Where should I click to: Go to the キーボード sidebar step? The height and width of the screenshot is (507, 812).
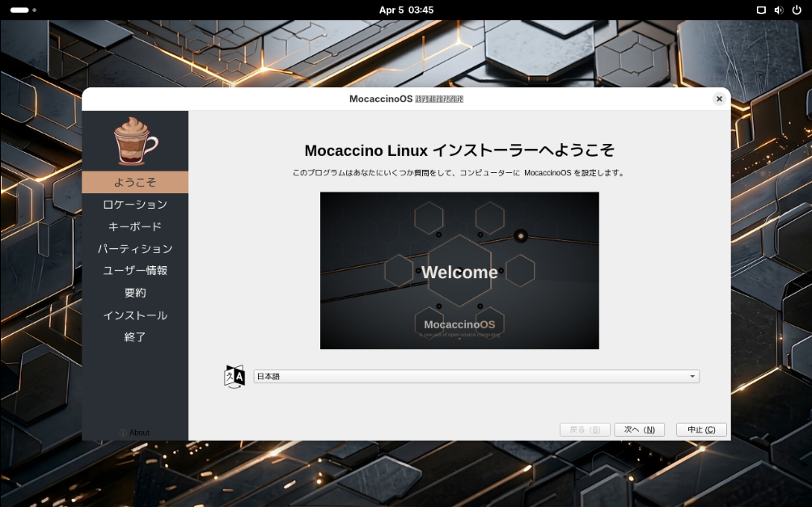(x=135, y=226)
